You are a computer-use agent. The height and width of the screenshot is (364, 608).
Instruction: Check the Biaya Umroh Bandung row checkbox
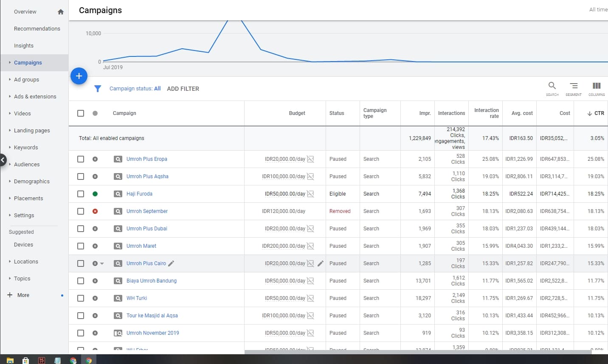tap(81, 281)
